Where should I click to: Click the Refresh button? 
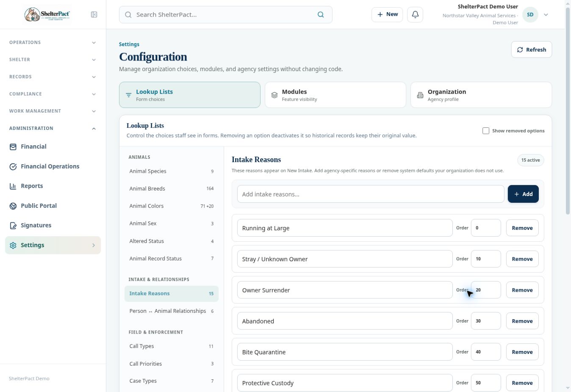point(532,50)
